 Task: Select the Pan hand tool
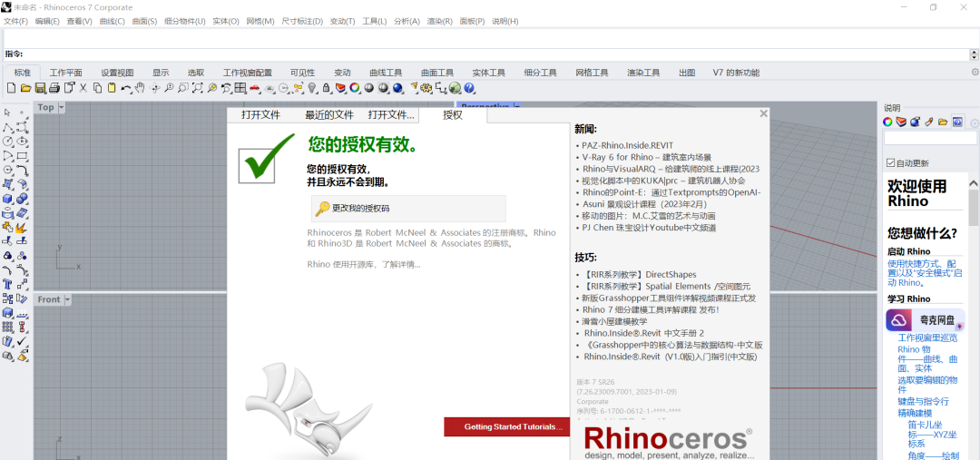[140, 88]
